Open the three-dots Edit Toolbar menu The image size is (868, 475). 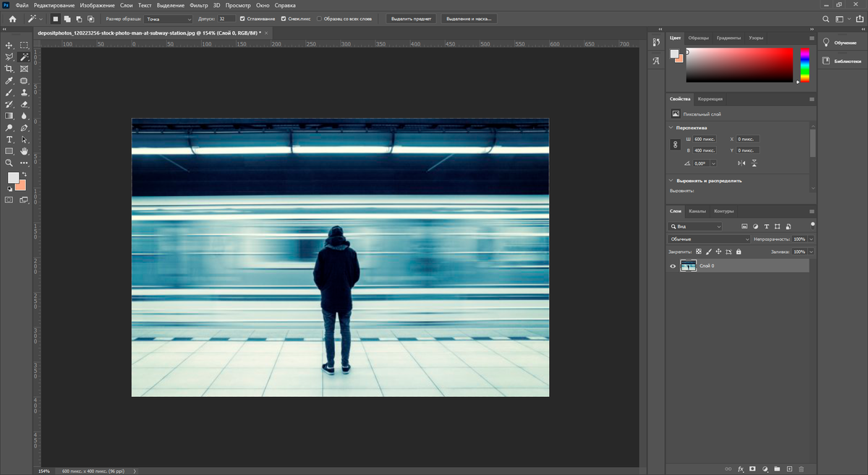24,163
